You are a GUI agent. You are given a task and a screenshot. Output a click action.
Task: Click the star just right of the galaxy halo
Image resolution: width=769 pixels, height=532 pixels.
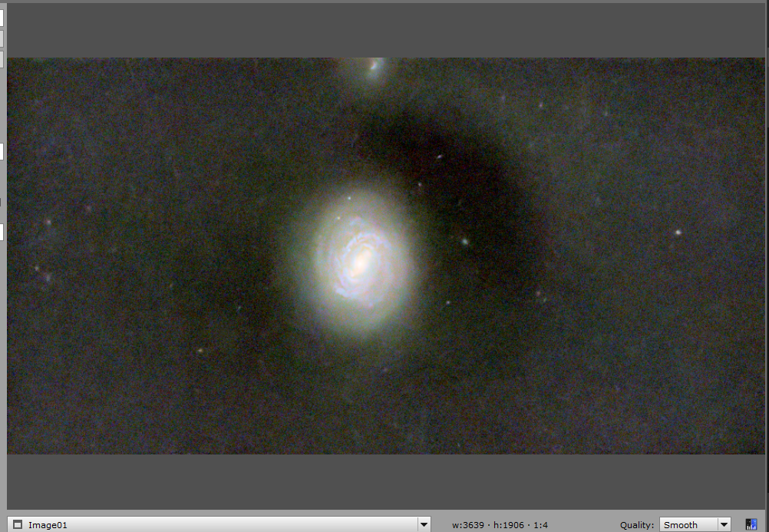pyautogui.click(x=464, y=242)
